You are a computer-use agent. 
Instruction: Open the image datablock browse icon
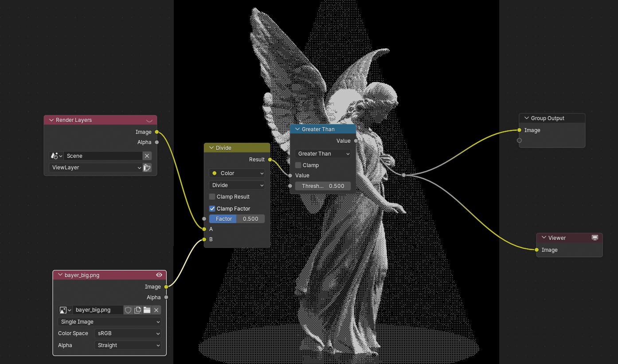coord(65,310)
